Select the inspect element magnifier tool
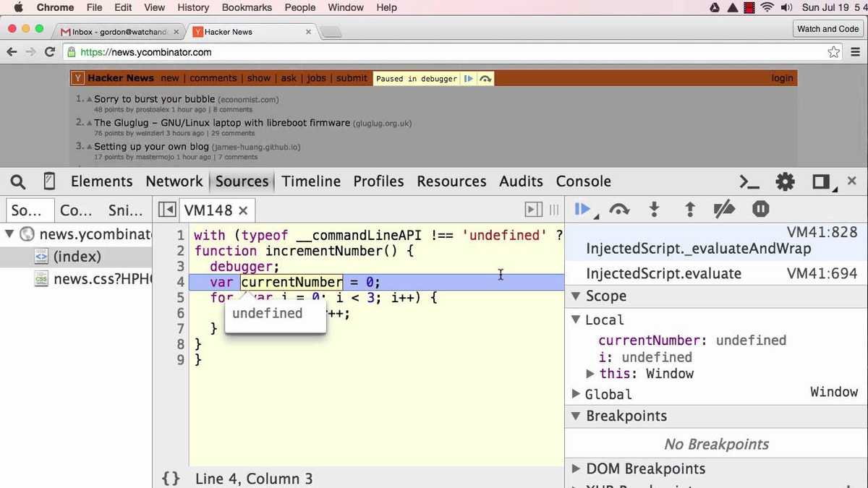Image resolution: width=868 pixels, height=488 pixels. (18, 181)
